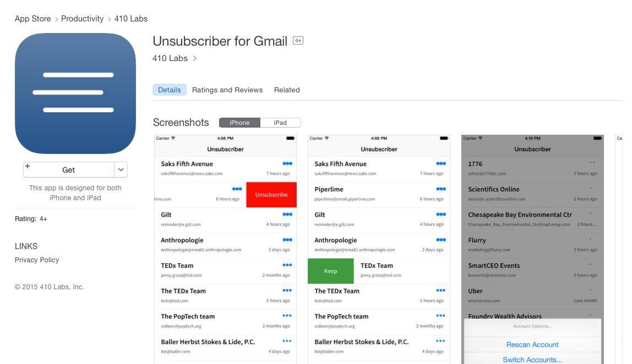
Task: Click Carrier wifi icon in second screenshot
Action: [x=327, y=138]
